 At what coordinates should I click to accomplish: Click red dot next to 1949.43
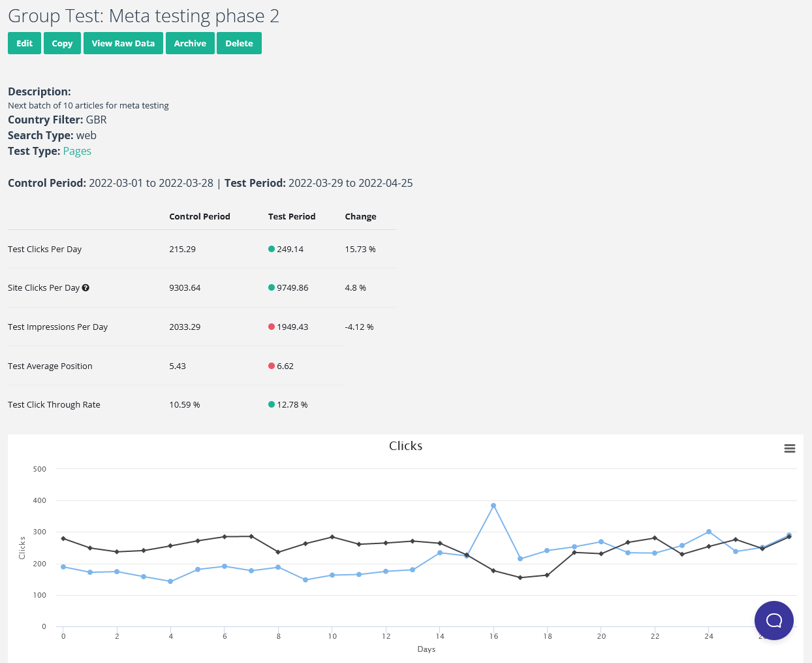[x=272, y=327]
